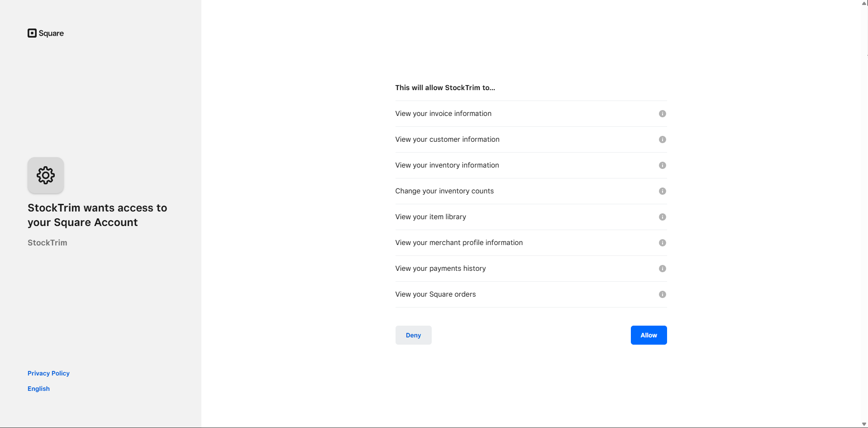This screenshot has height=428, width=868.
Task: Click info icon beside payments history
Action: (x=662, y=269)
